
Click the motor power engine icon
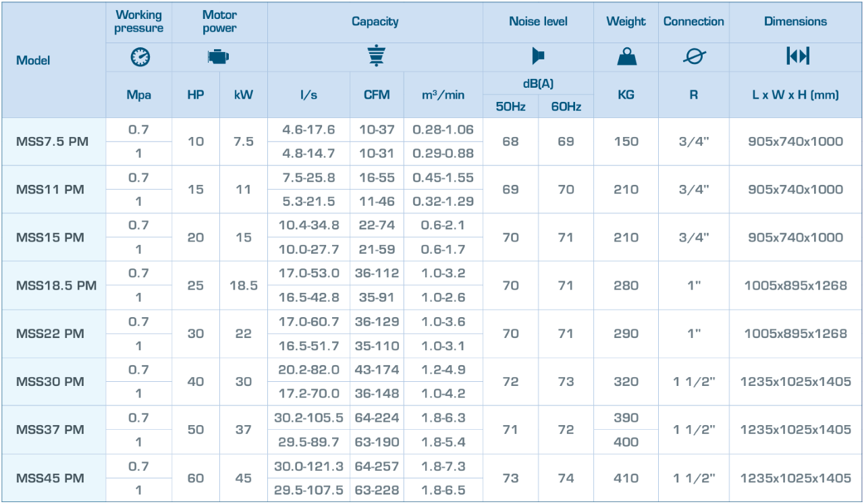(219, 57)
